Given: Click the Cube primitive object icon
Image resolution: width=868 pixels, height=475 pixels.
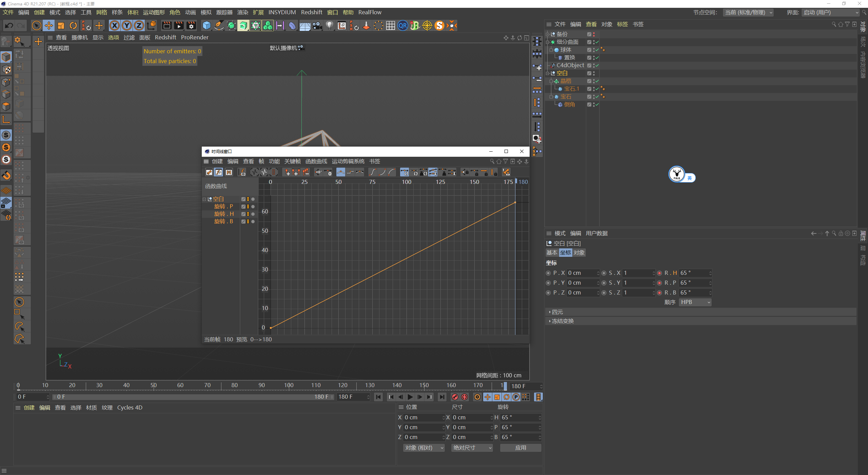Looking at the screenshot, I should click(x=206, y=25).
